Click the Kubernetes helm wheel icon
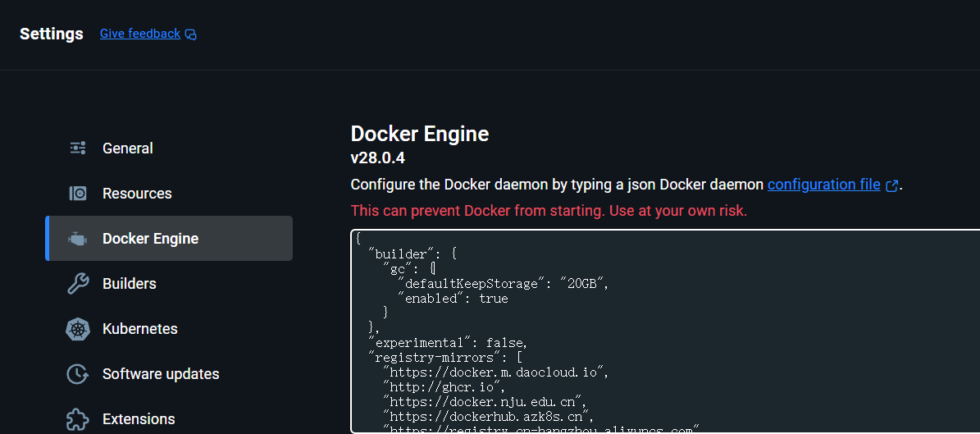980x434 pixels. tap(78, 329)
